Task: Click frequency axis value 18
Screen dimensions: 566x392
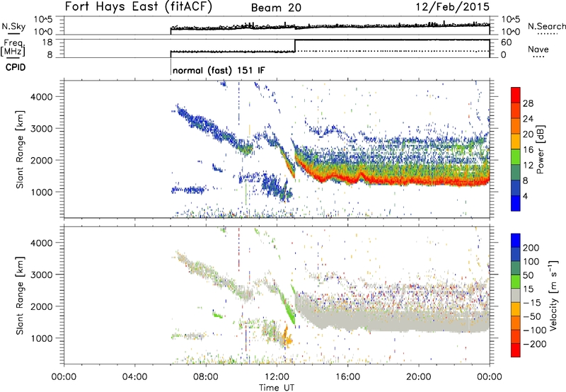Action: (47, 42)
